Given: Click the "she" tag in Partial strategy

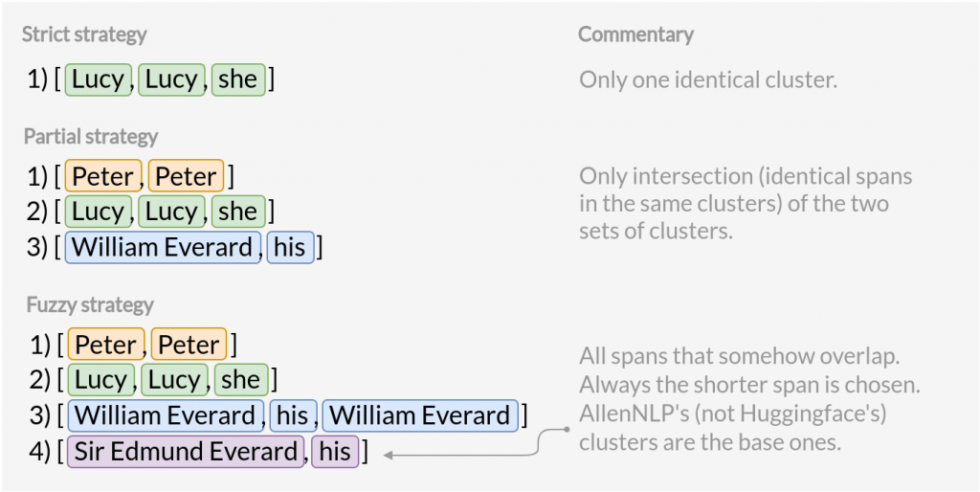Looking at the screenshot, I should coord(237,212).
